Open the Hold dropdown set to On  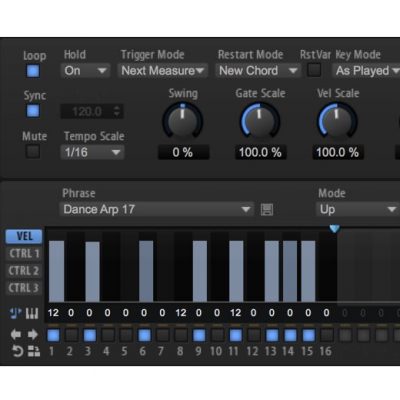tap(85, 71)
